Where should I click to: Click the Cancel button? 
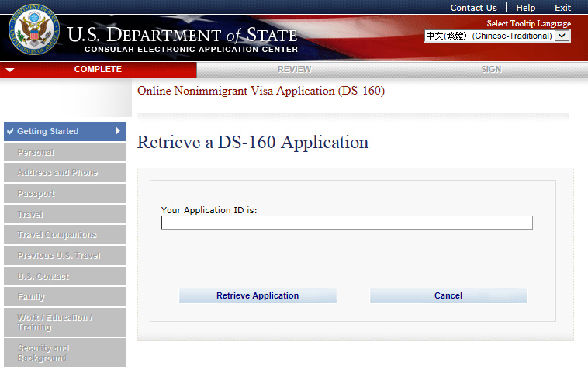coord(448,295)
